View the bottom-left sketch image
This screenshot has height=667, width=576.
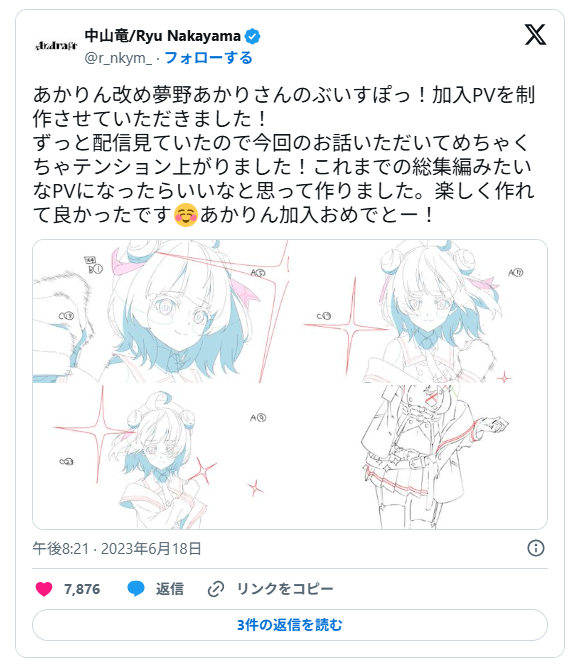click(x=161, y=457)
